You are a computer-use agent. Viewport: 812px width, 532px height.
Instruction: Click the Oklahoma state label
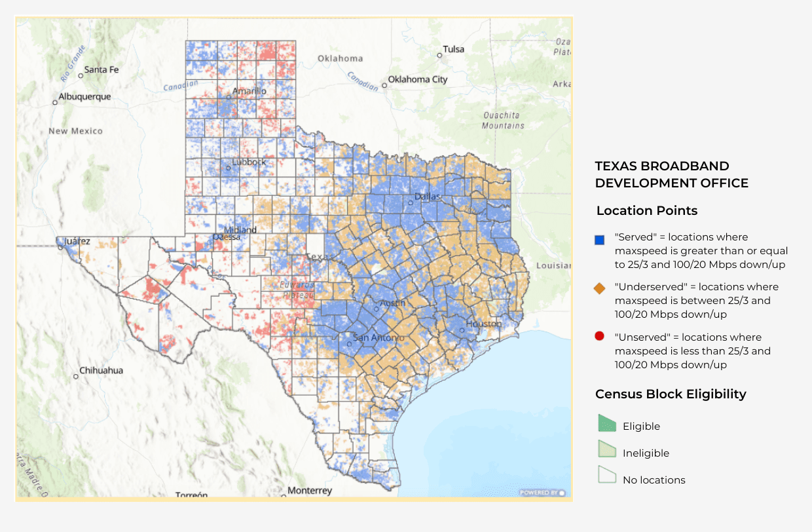pos(341,58)
